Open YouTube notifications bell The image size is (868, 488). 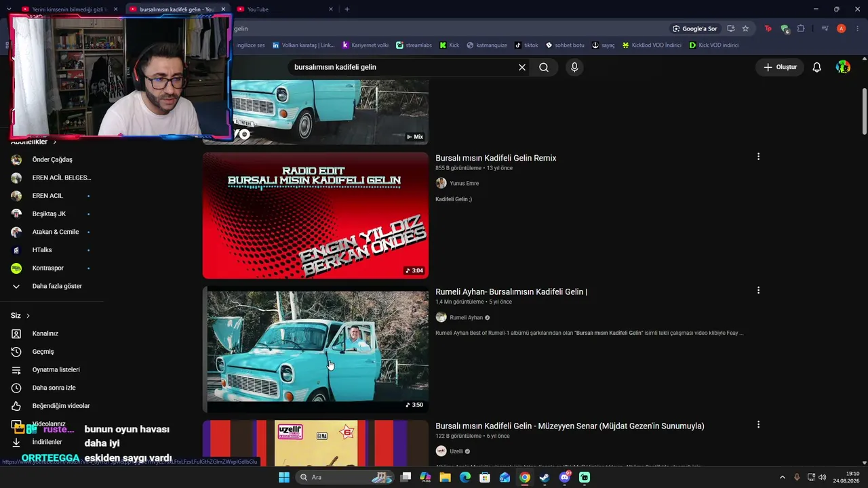point(817,67)
